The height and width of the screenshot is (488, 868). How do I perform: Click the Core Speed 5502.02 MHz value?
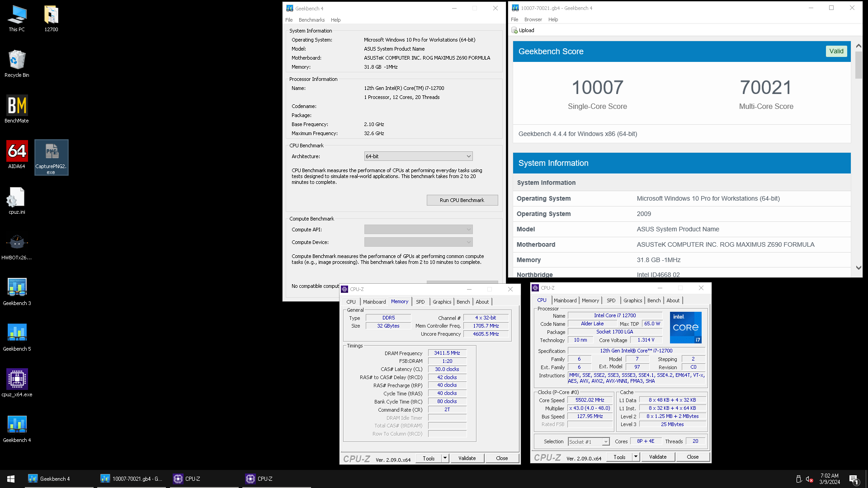pos(590,400)
